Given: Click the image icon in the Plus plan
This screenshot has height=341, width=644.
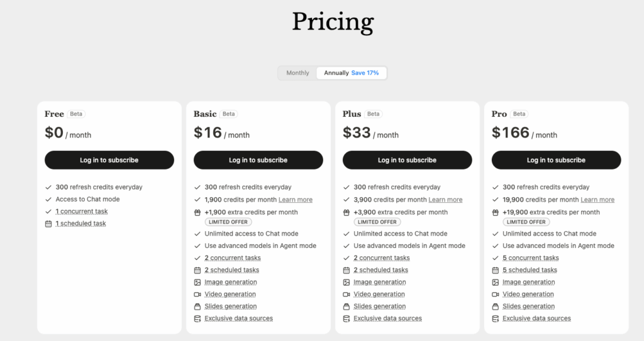Looking at the screenshot, I should [347, 283].
